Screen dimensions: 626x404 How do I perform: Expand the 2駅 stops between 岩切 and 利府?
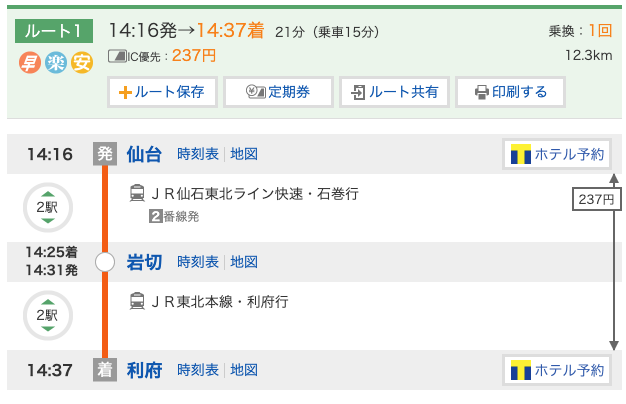coord(48,315)
